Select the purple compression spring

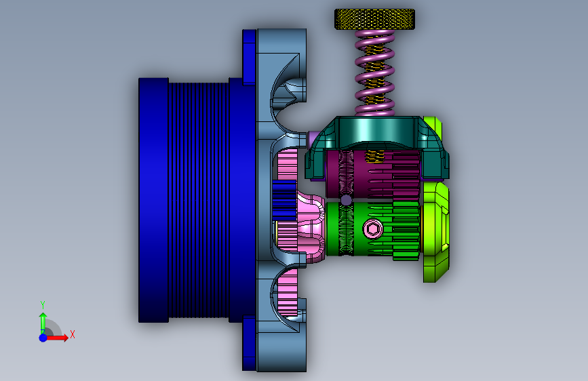(374, 73)
